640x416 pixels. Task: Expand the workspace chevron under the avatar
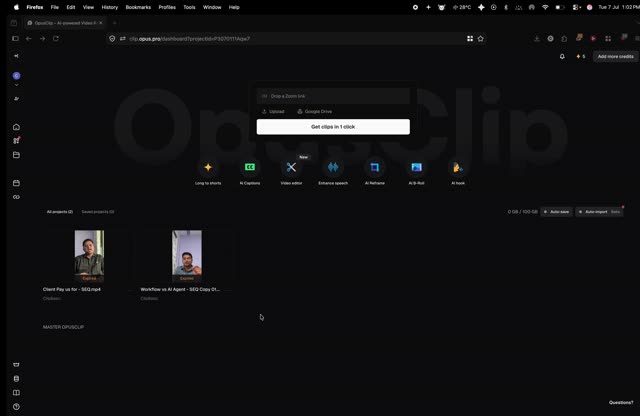pos(16,85)
